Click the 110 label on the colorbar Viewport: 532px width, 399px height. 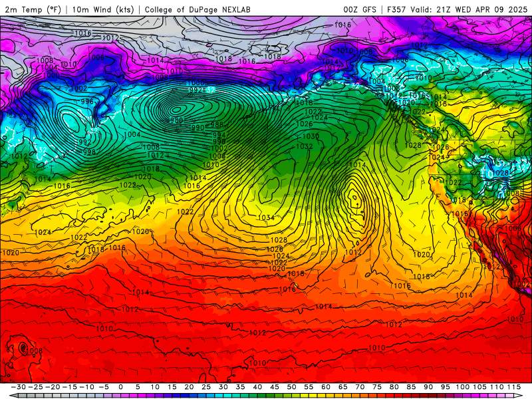point(497,387)
